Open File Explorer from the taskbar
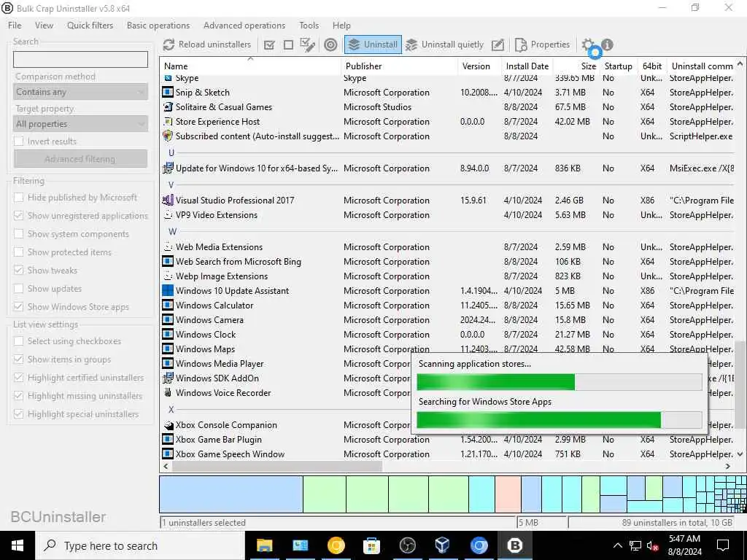This screenshot has width=747, height=560. tap(264, 545)
